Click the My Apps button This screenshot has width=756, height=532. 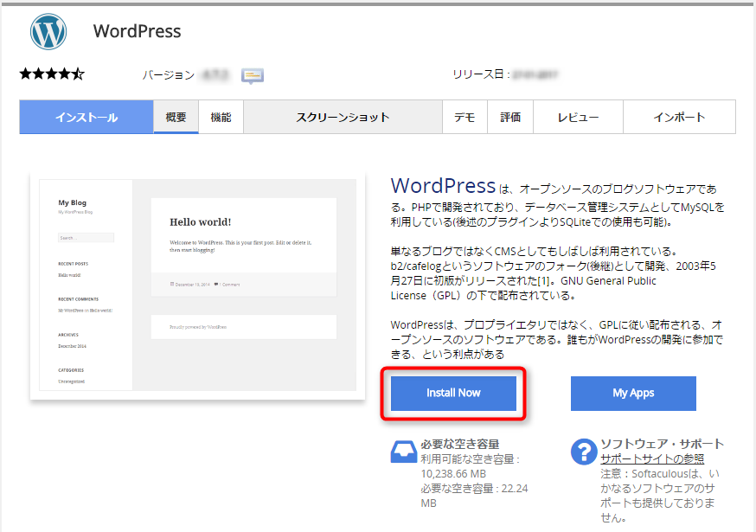pos(633,393)
